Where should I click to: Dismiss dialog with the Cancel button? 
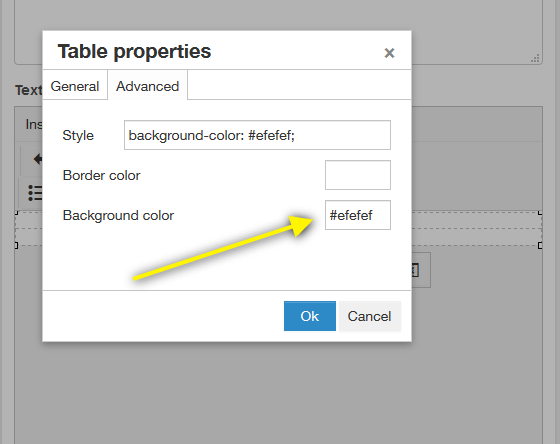[x=370, y=316]
